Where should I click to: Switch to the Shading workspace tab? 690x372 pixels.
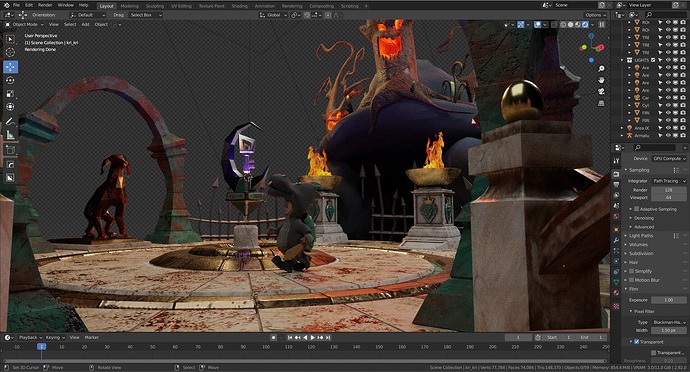[x=239, y=6]
